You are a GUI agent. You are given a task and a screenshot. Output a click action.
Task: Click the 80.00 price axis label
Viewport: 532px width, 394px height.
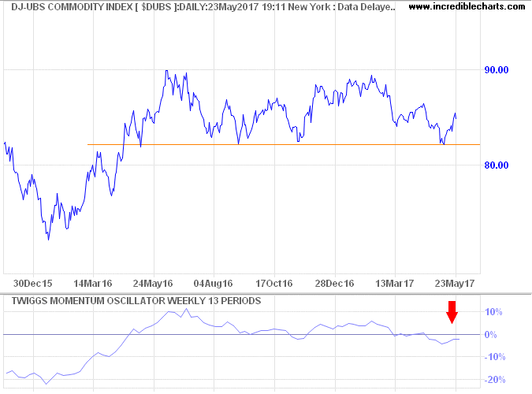tap(497, 165)
